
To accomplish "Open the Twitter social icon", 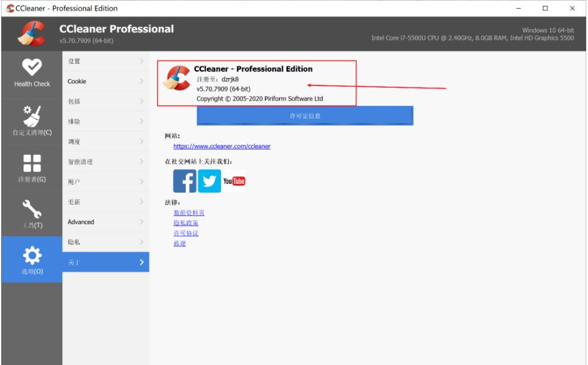I will tap(209, 181).
